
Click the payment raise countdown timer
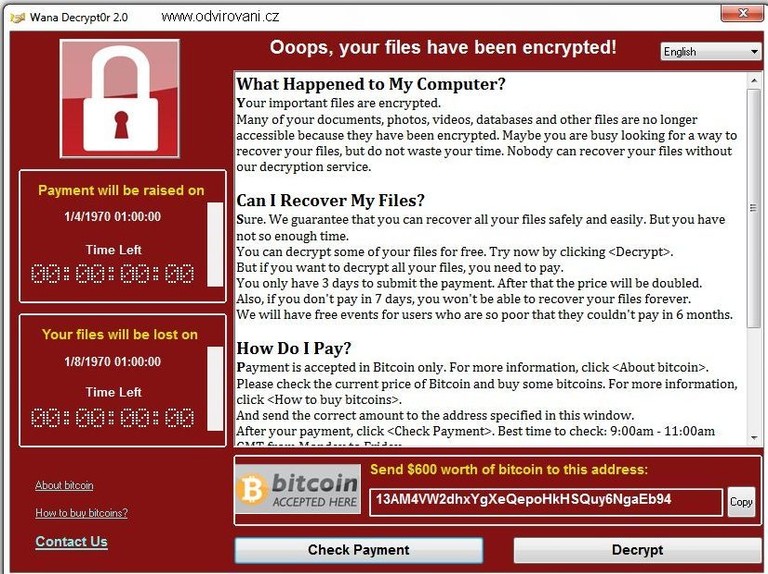coord(113,274)
